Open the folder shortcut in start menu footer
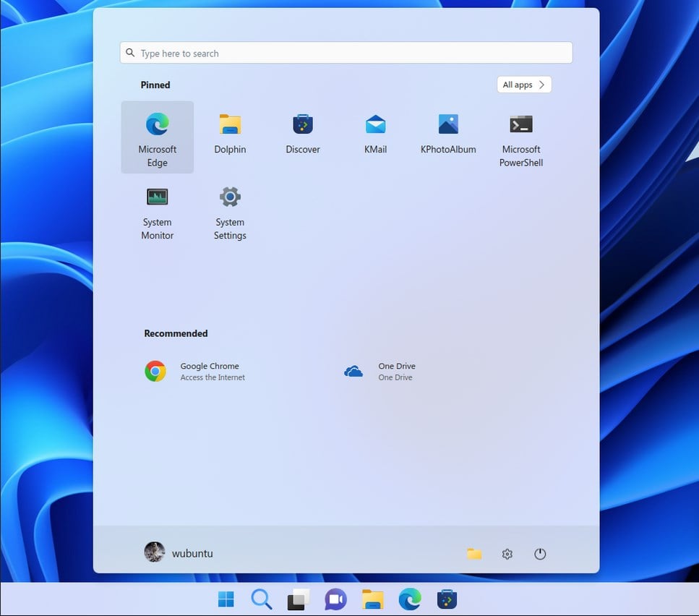 pos(474,554)
